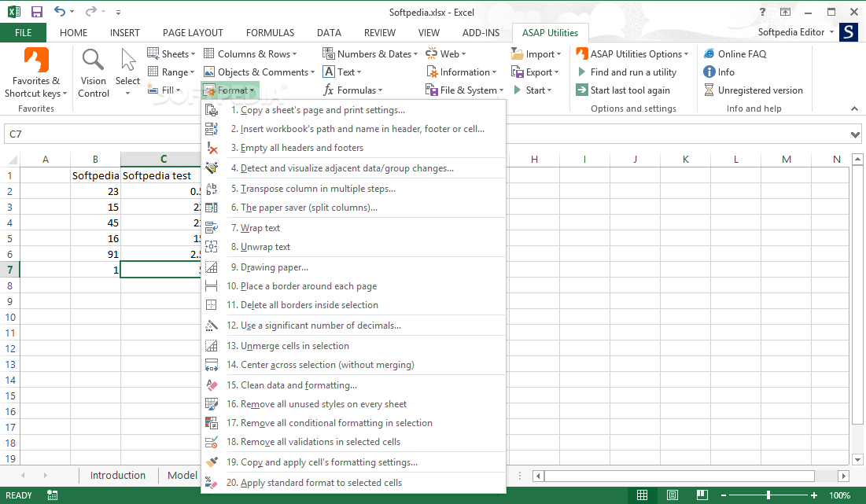Select Unmerge cells in selection
Screen dimensions: 866x504
coord(353,346)
